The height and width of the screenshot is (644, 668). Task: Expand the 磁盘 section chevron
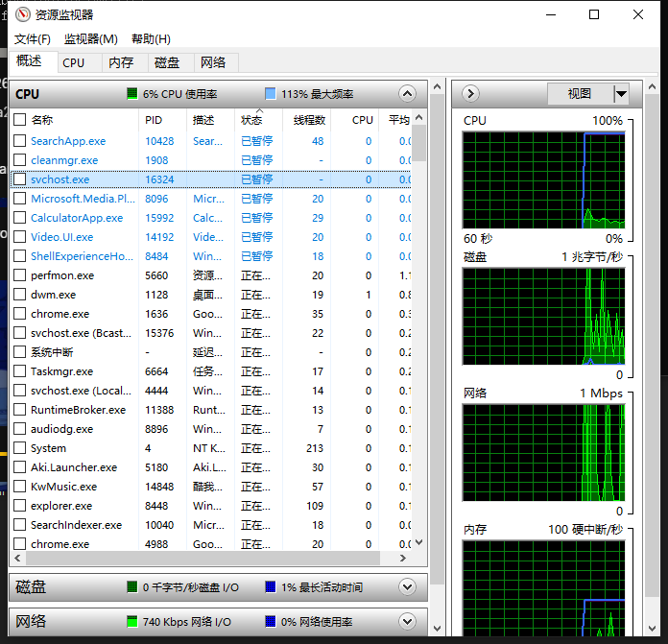point(407,587)
